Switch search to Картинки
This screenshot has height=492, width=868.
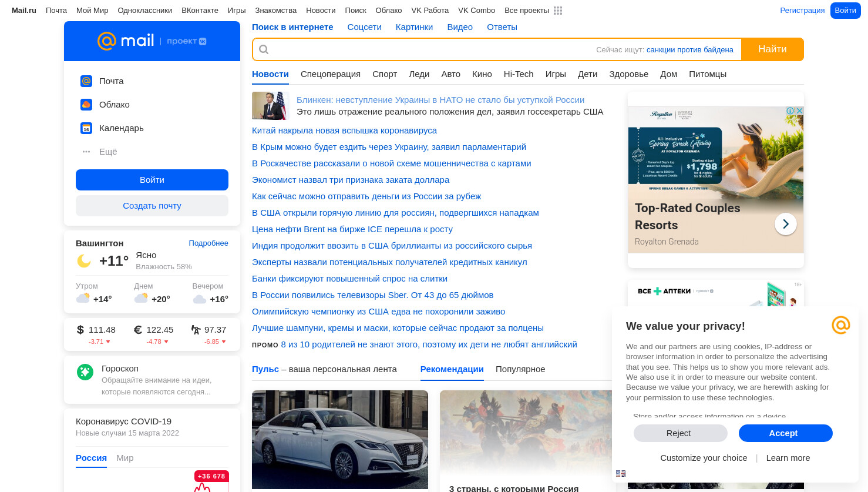(414, 27)
